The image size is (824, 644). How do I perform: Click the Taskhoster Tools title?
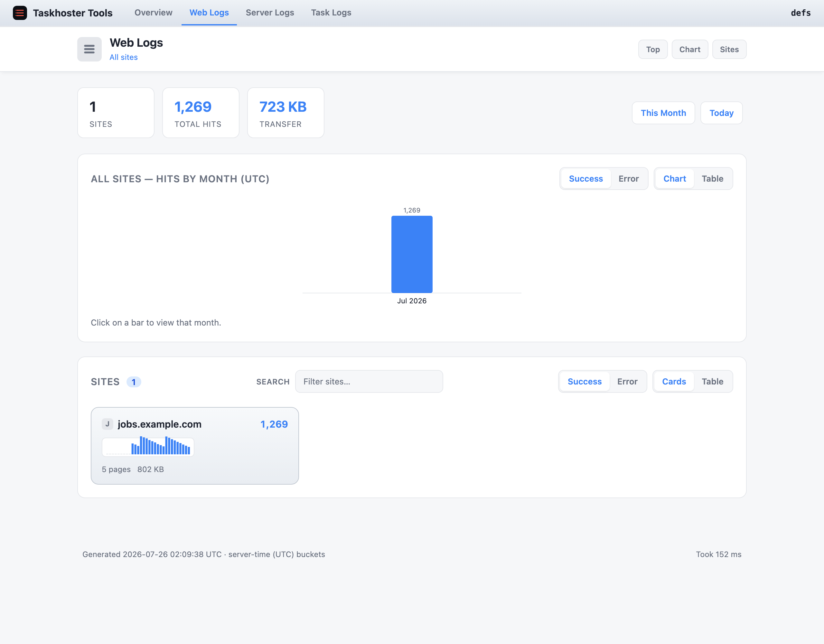point(73,13)
